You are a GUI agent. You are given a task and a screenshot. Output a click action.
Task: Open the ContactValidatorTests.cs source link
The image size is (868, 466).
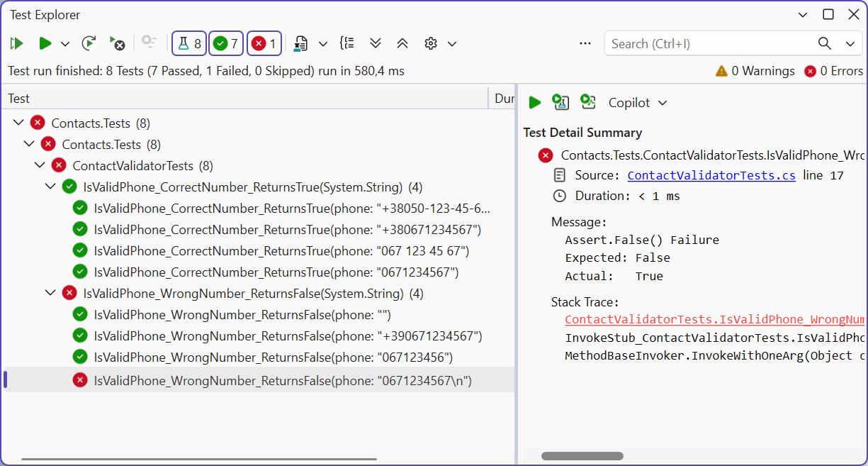tap(711, 175)
